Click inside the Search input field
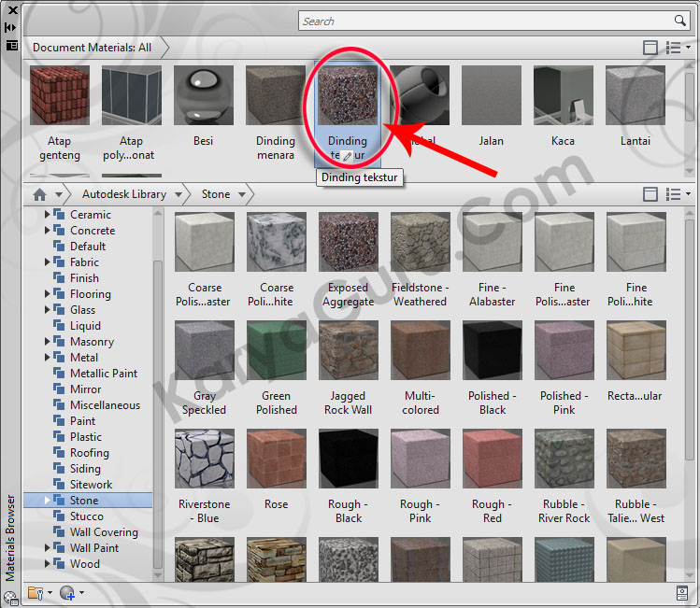The width and height of the screenshot is (700, 608). coord(486,21)
